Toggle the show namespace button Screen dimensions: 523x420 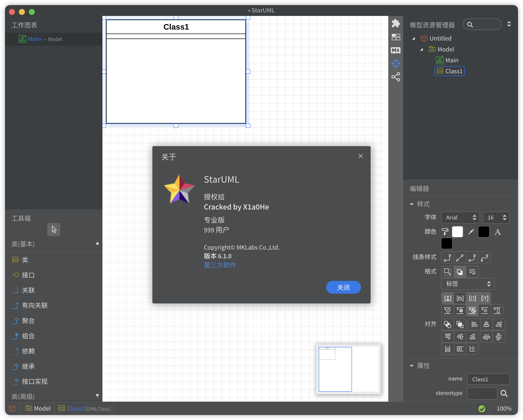click(460, 298)
